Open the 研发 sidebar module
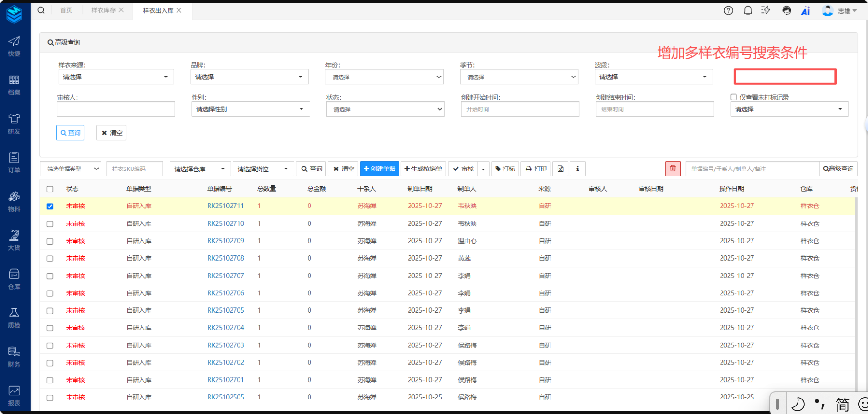The width and height of the screenshot is (868, 414). 14,124
